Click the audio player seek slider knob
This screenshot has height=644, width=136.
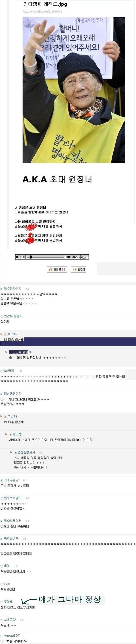point(31,257)
